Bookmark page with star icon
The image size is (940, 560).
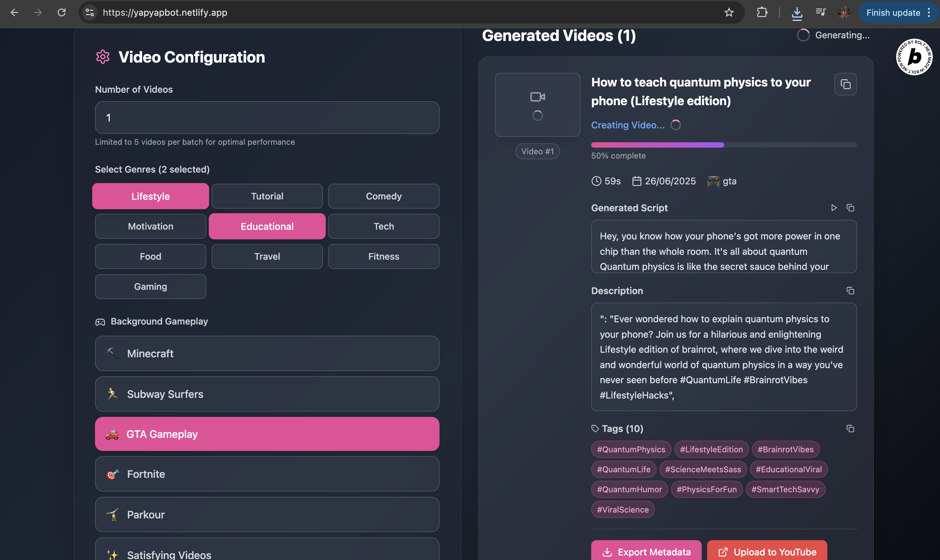point(729,13)
